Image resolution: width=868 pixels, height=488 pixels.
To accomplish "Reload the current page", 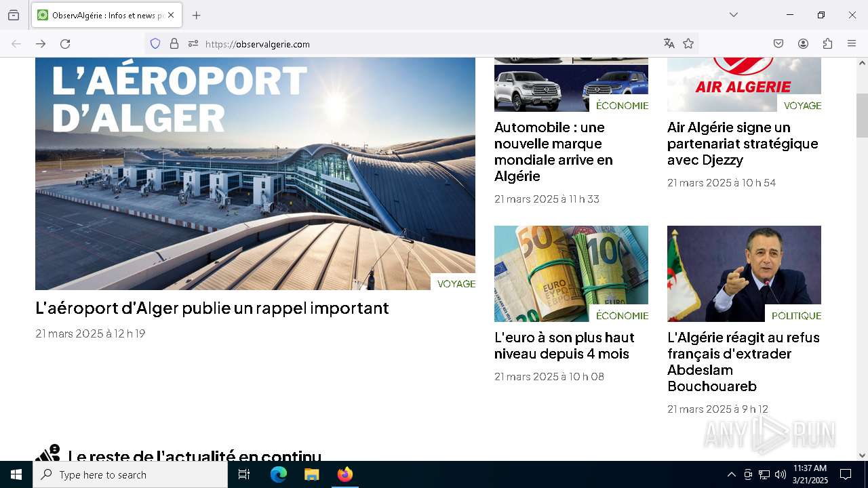I will pos(65,43).
